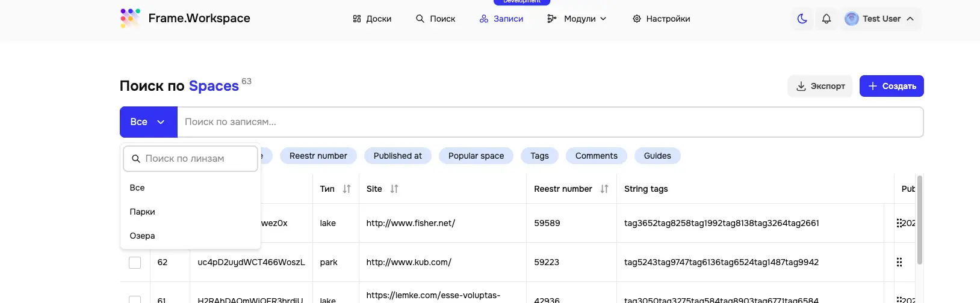
Task: Click the Создать button
Action: 892,86
